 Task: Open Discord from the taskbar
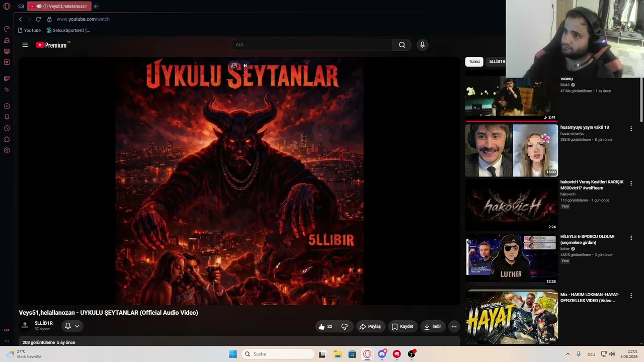tap(382, 354)
